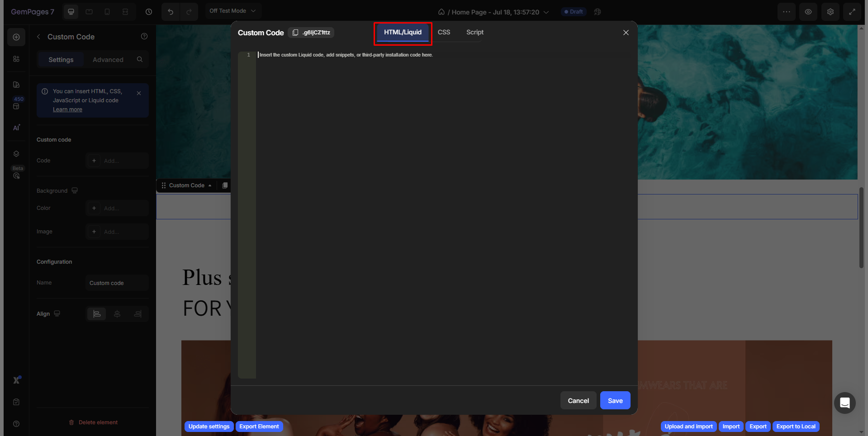This screenshot has width=868, height=436.
Task: Click Delete element
Action: pos(93,422)
